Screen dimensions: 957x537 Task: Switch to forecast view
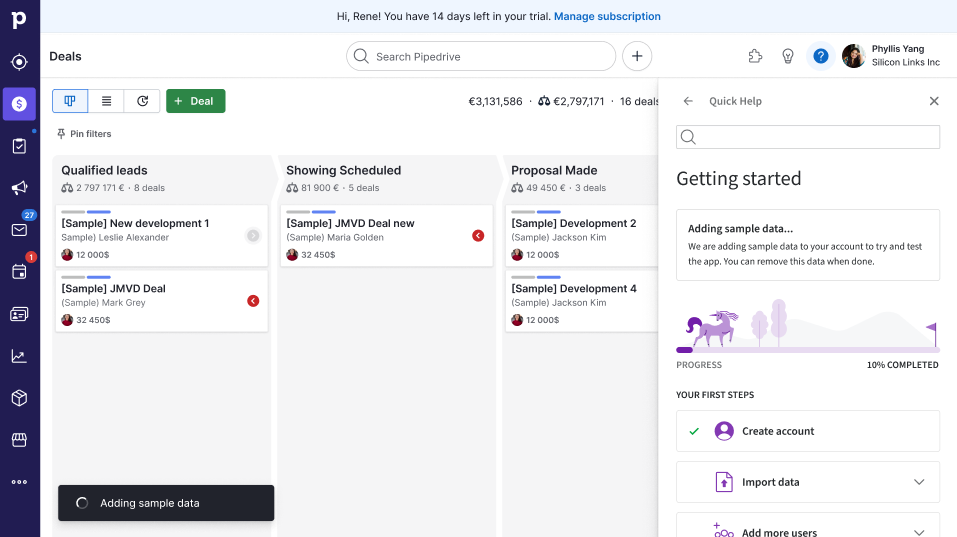[142, 101]
